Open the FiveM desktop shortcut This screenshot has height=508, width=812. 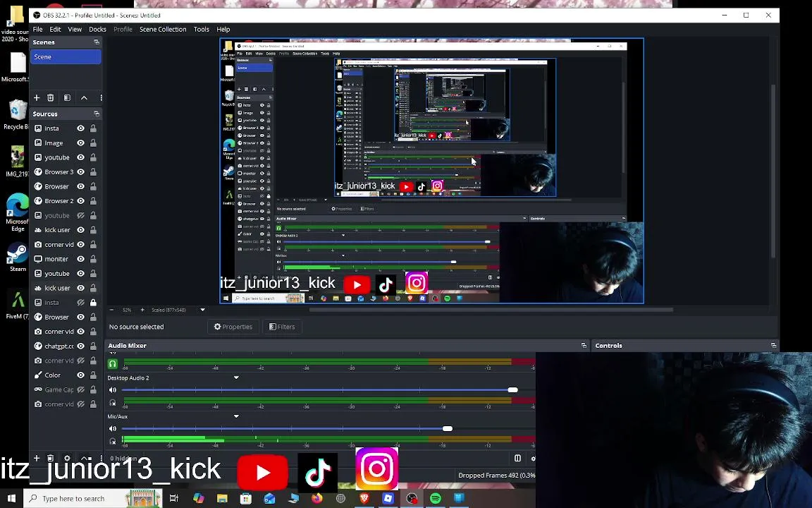(17, 305)
